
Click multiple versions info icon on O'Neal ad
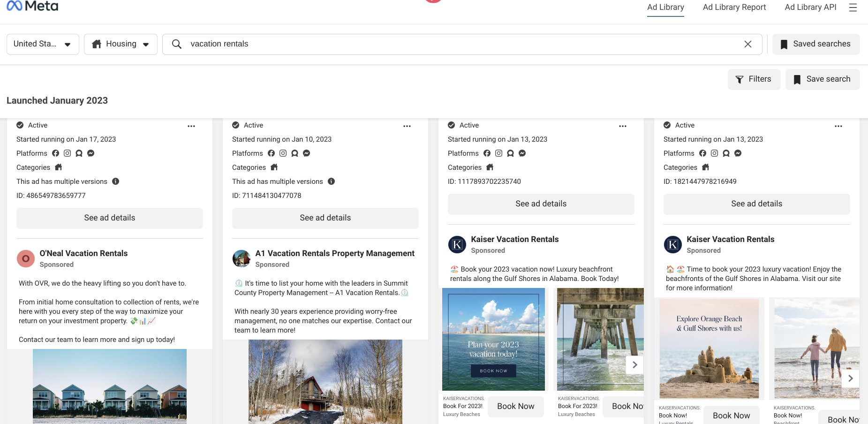tap(116, 182)
